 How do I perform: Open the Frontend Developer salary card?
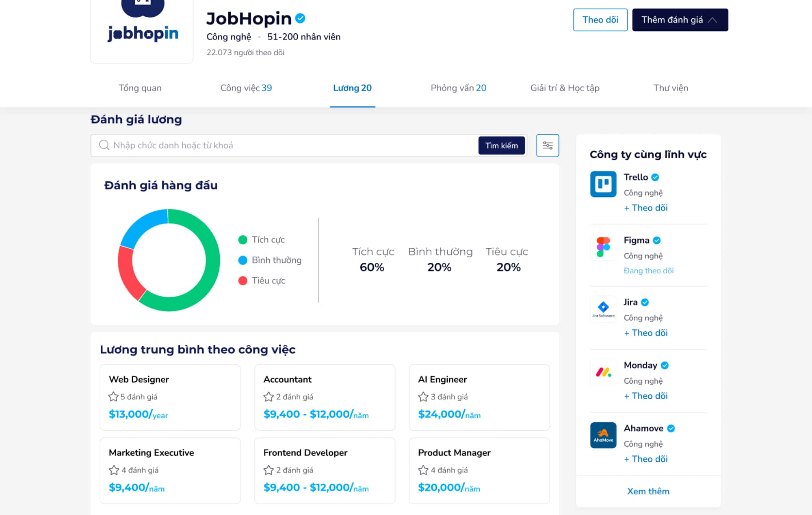pos(325,471)
